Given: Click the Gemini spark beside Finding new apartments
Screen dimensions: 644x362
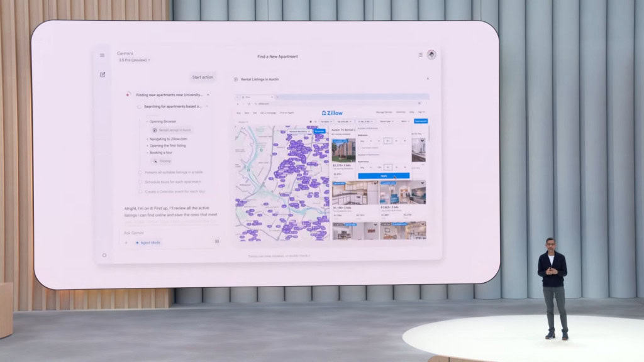Looking at the screenshot, I should tap(128, 95).
